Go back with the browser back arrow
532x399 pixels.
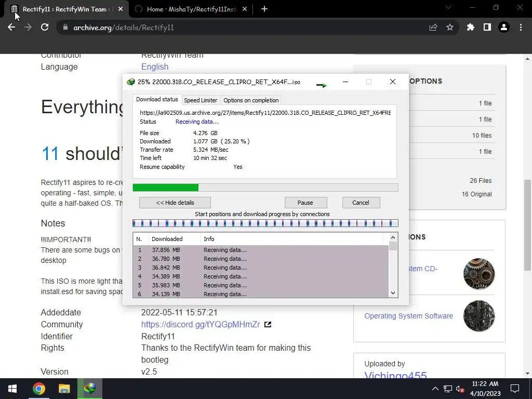click(11, 27)
